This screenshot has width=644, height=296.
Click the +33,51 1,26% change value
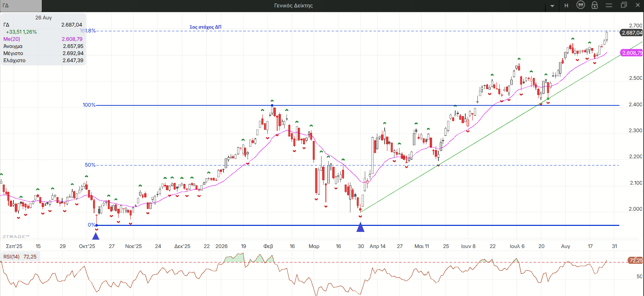click(22, 32)
